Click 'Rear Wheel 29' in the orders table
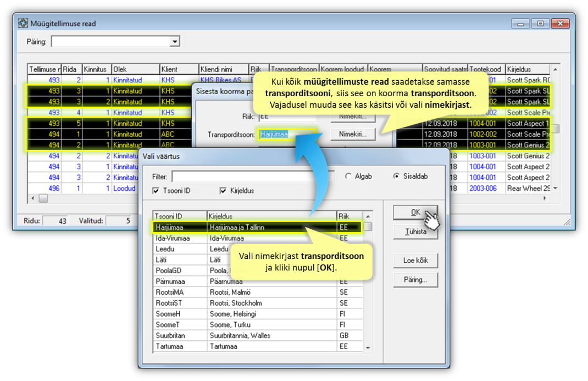Screen dimensions: 588x381 pyautogui.click(x=528, y=188)
